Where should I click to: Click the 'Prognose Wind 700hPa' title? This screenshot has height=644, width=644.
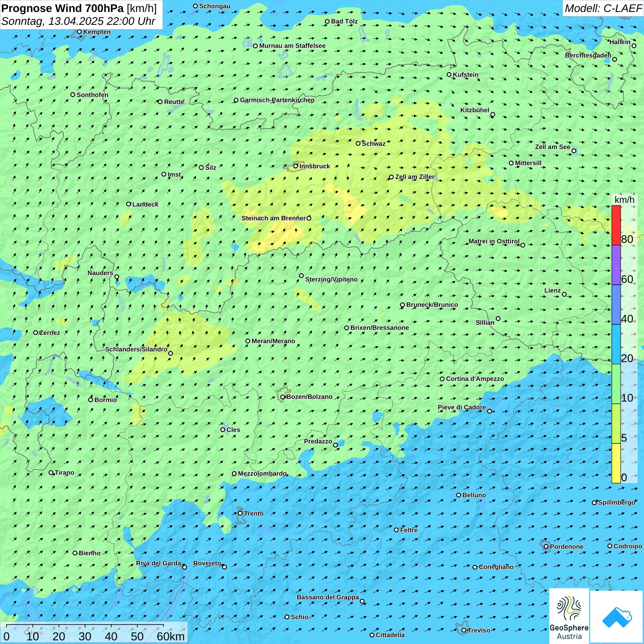click(63, 8)
